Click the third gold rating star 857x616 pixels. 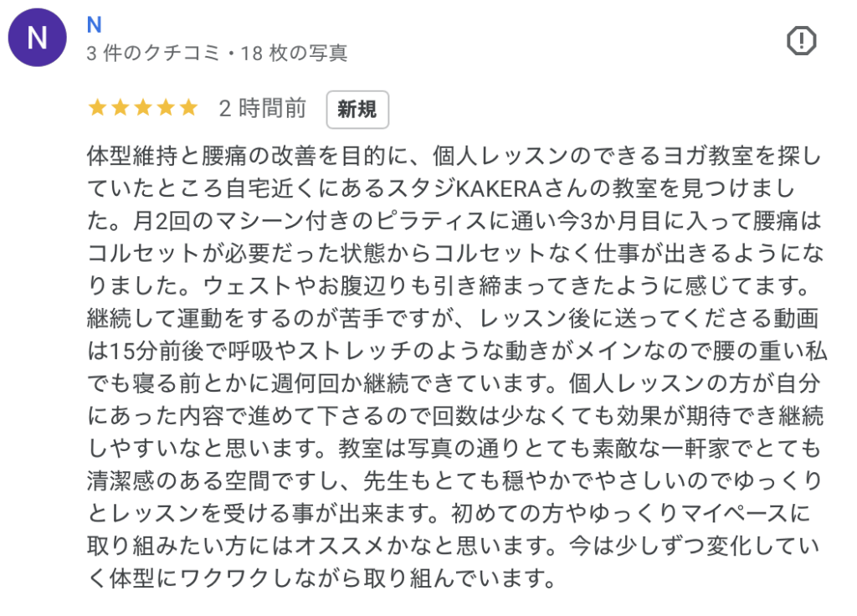143,108
